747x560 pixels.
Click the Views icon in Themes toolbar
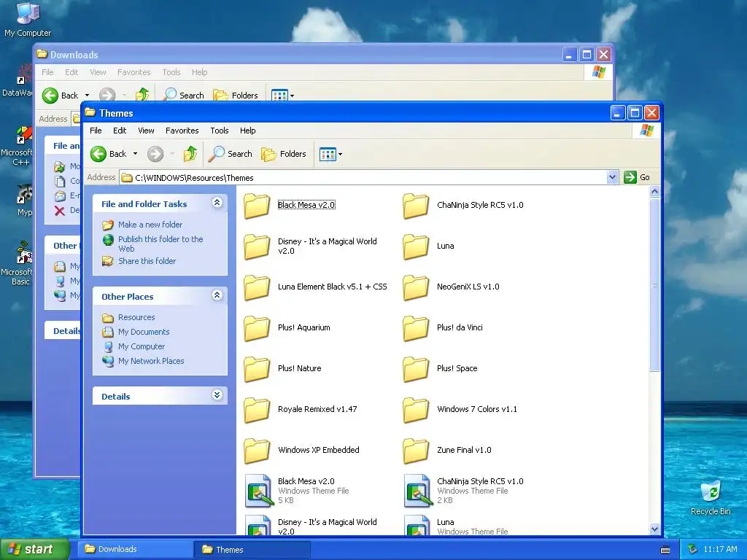(x=328, y=155)
